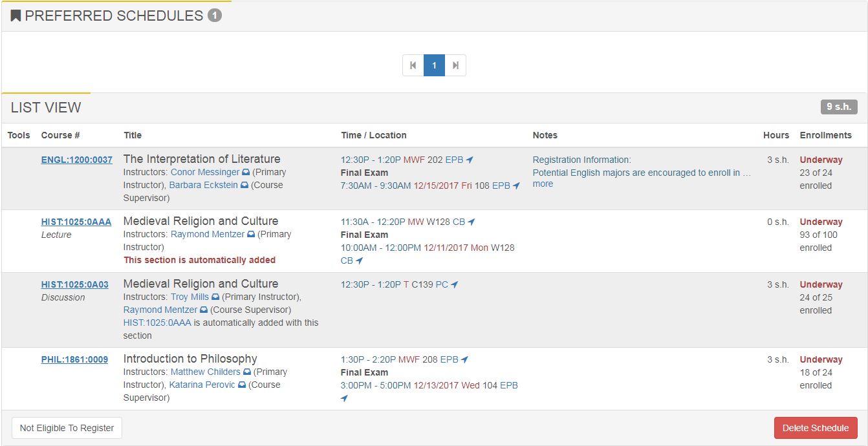Click the '23 of 24 enrolled' text
This screenshot has height=446, width=868.
[x=816, y=179]
